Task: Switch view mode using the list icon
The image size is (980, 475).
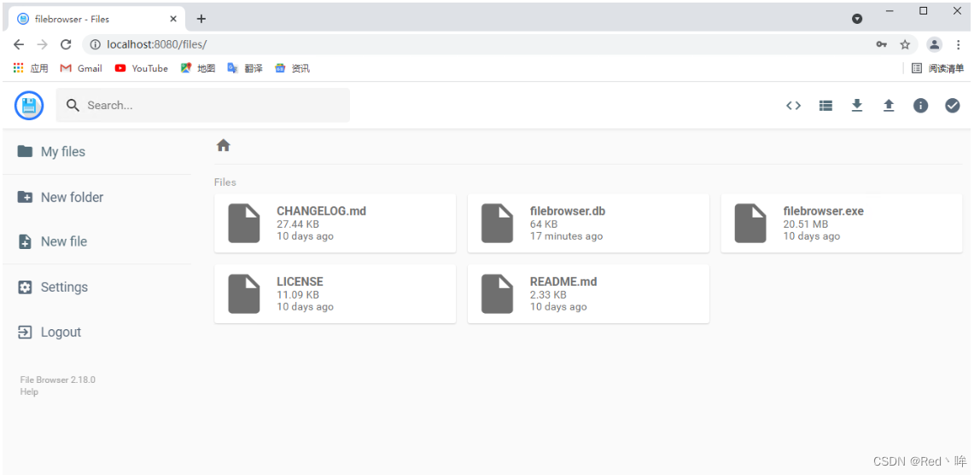Action: (x=825, y=106)
